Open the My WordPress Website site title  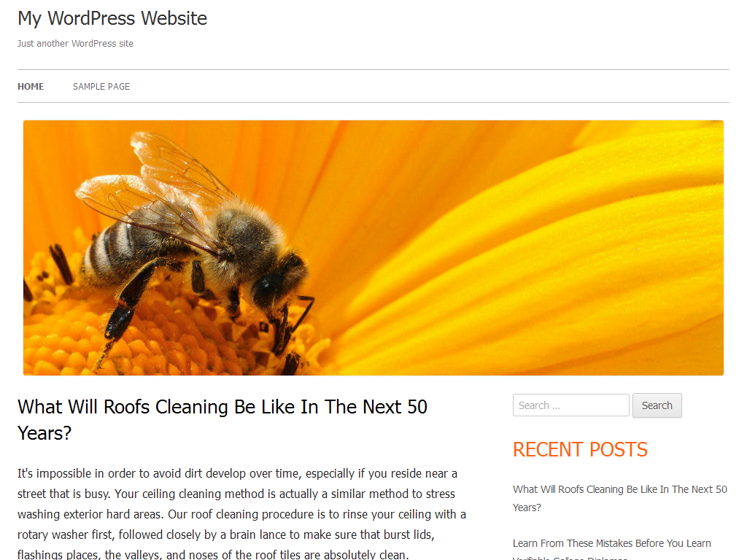pyautogui.click(x=112, y=18)
